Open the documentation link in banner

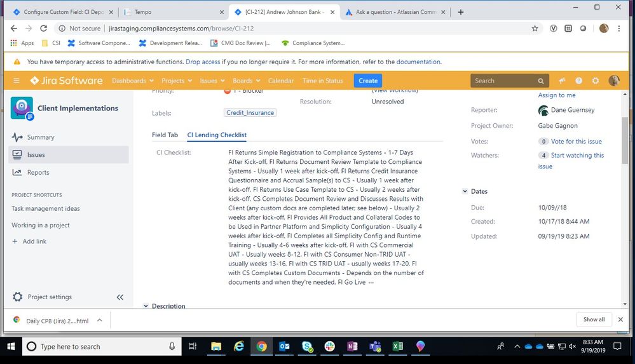click(x=418, y=62)
